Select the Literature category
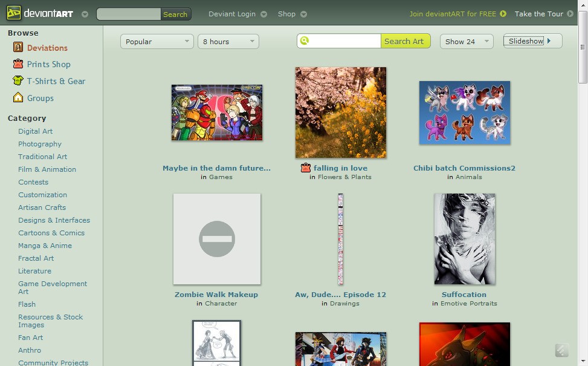 point(35,271)
